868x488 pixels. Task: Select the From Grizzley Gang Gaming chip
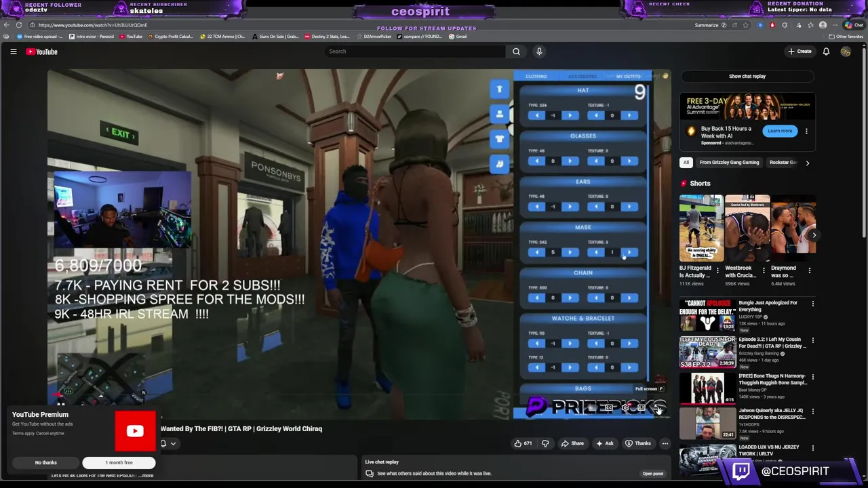point(729,163)
